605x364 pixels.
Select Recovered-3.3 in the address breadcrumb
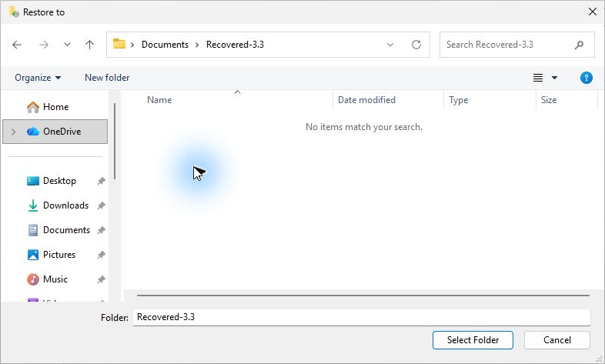(235, 45)
